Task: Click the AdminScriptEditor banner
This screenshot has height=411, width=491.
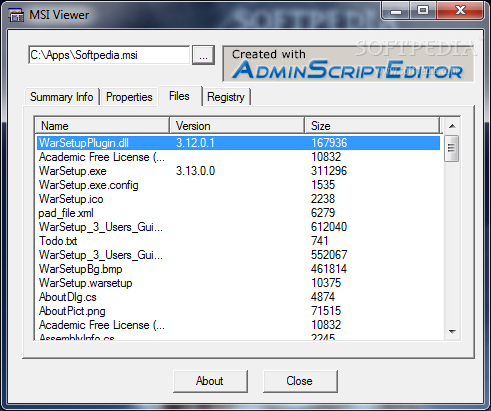Action: (x=348, y=64)
